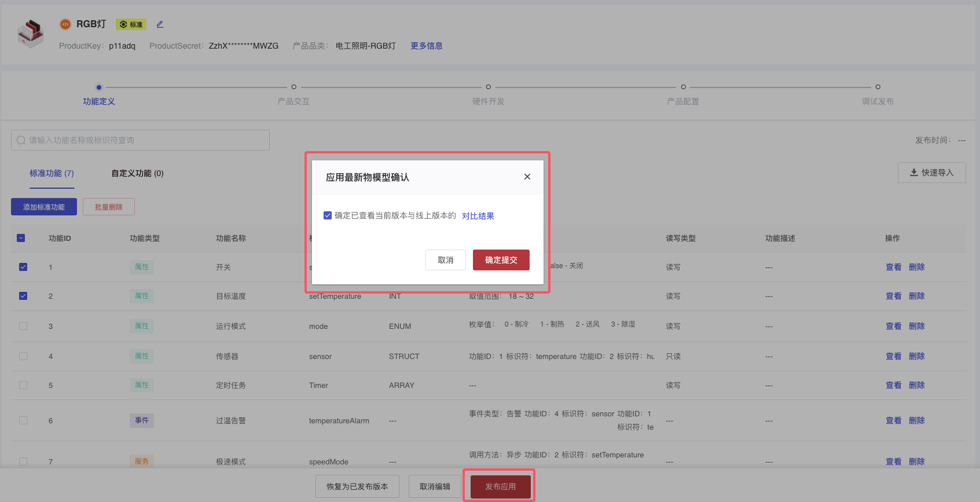
Task: Focus the 功能名称或标识符 search field
Action: [x=140, y=140]
